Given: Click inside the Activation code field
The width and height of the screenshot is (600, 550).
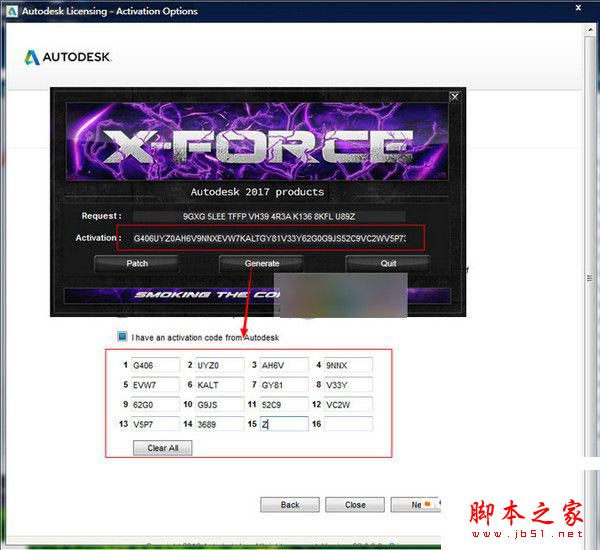Looking at the screenshot, I should pyautogui.click(x=269, y=238).
